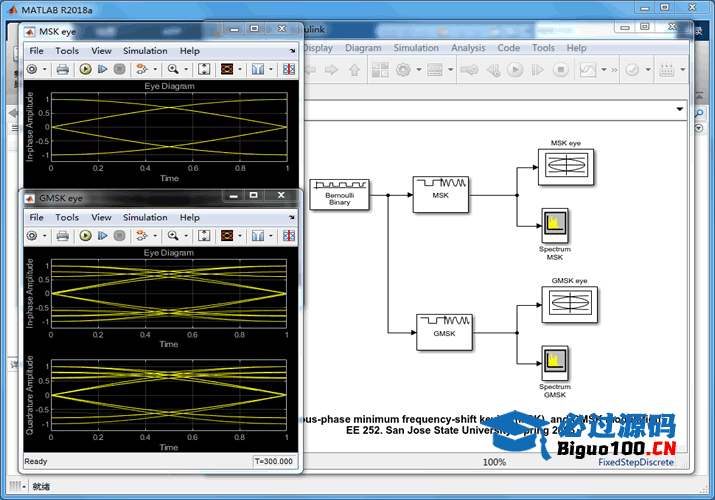Screen dimensions: 715x500
Task: Stop simulation in GMSK eye toolbar
Action: pyautogui.click(x=119, y=235)
